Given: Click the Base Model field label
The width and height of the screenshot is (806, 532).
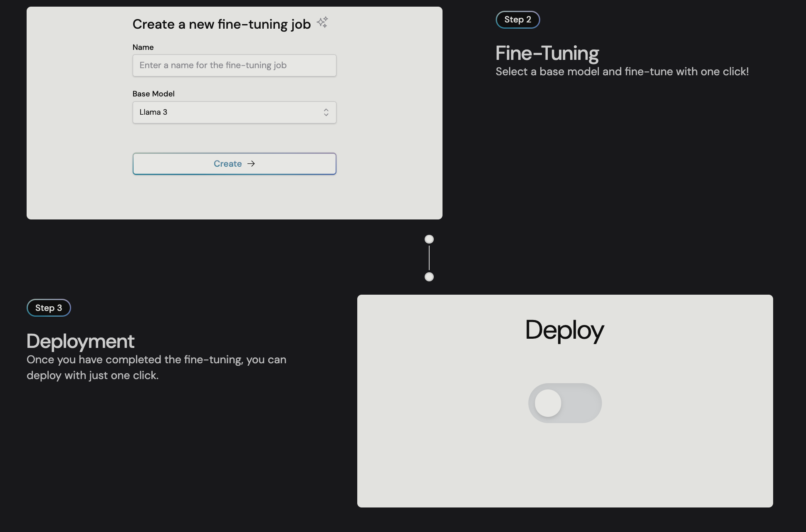Looking at the screenshot, I should click(153, 94).
